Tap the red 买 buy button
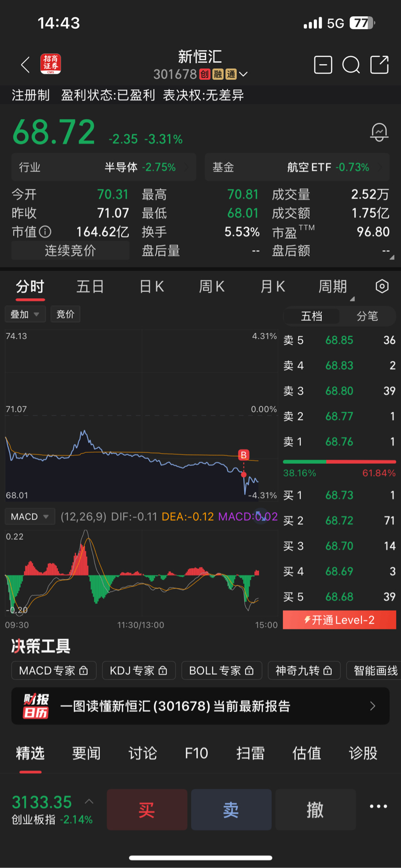The image size is (401, 868). click(x=147, y=810)
